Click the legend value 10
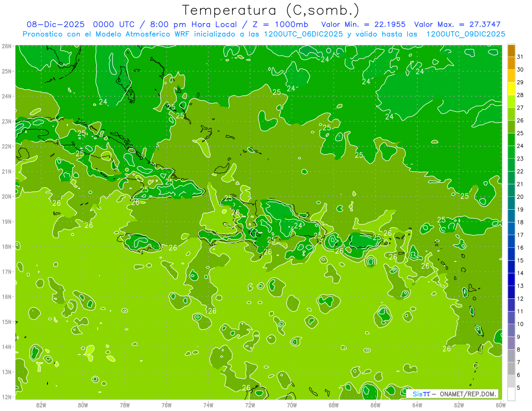The height and width of the screenshot is (411, 532). [x=520, y=324]
